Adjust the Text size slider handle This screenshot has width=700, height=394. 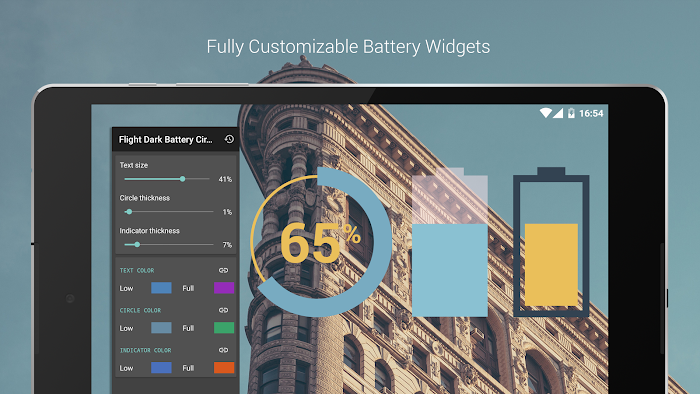(x=182, y=178)
